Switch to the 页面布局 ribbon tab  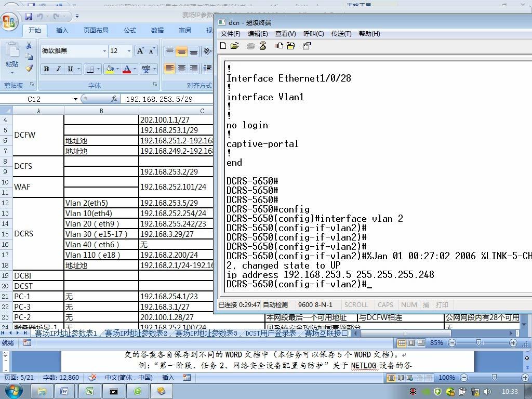[96, 31]
